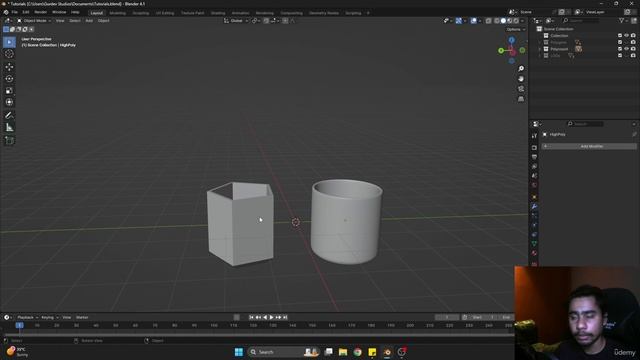Open the Object Mode dropdown
The width and height of the screenshot is (640, 360).
tap(34, 21)
